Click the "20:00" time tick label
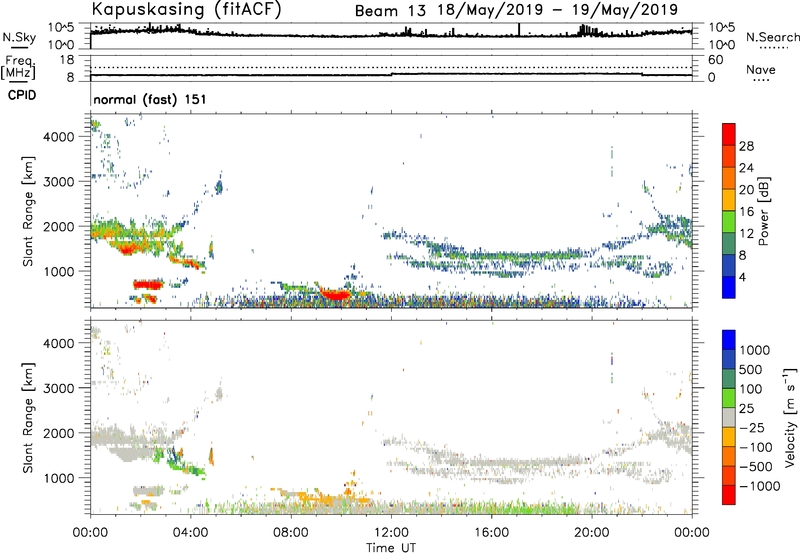This screenshot has height=554, width=800. (x=592, y=533)
